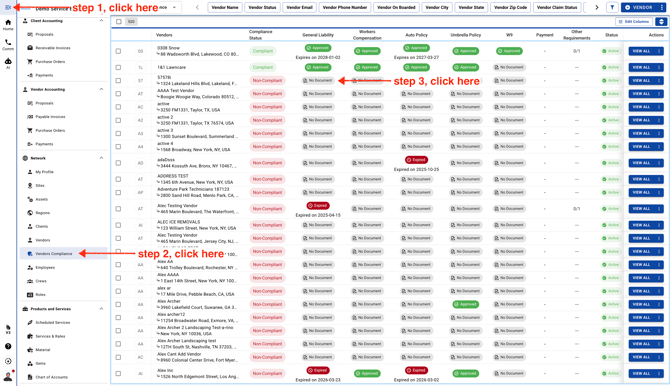Select the 1&1 Lawncare row checkbox

click(x=118, y=67)
